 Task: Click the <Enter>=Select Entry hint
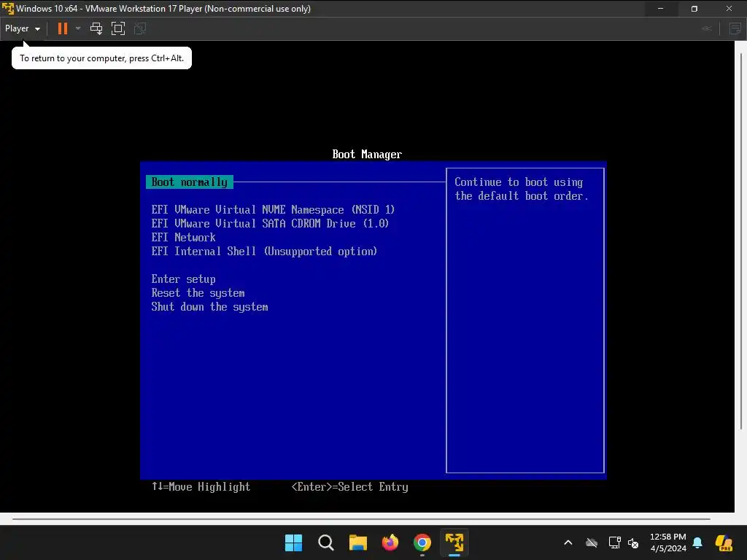pyautogui.click(x=349, y=486)
